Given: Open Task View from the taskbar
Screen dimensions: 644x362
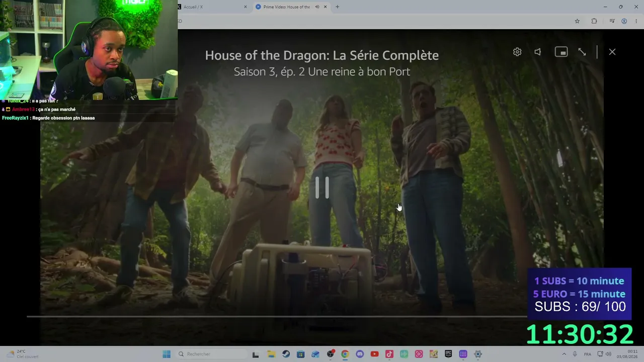Looking at the screenshot, I should pos(256,354).
